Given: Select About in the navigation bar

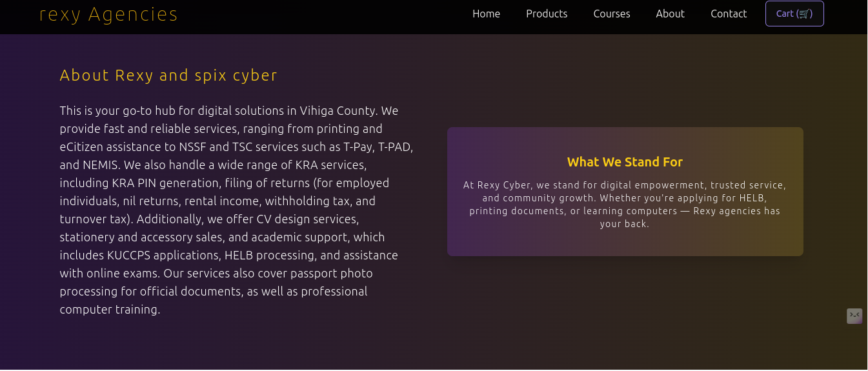Looking at the screenshot, I should [x=670, y=14].
